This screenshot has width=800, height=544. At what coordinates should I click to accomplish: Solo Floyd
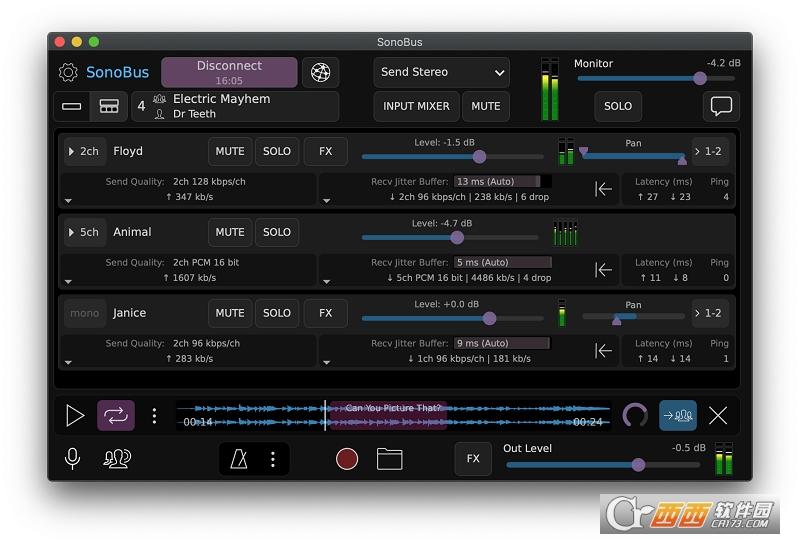pyautogui.click(x=277, y=152)
